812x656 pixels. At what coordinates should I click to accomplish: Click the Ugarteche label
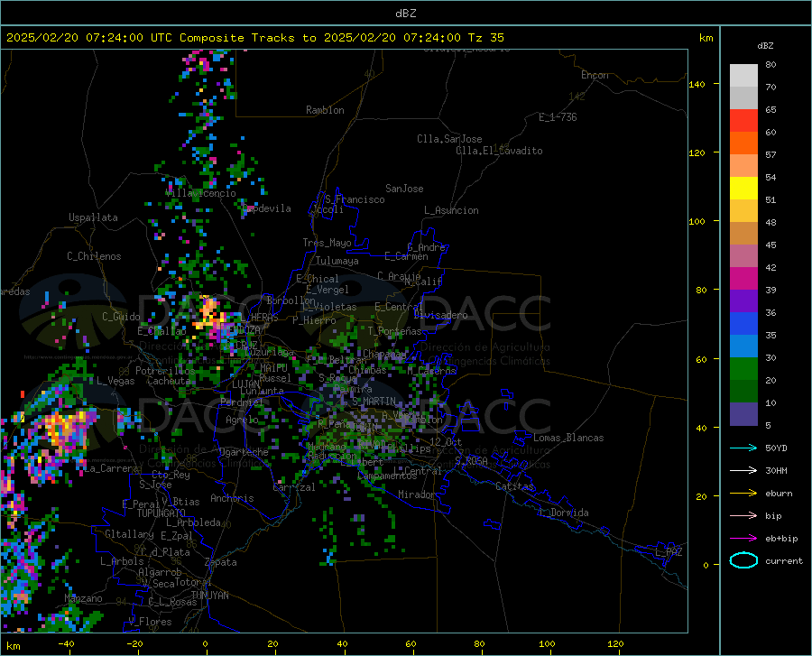coord(244,452)
